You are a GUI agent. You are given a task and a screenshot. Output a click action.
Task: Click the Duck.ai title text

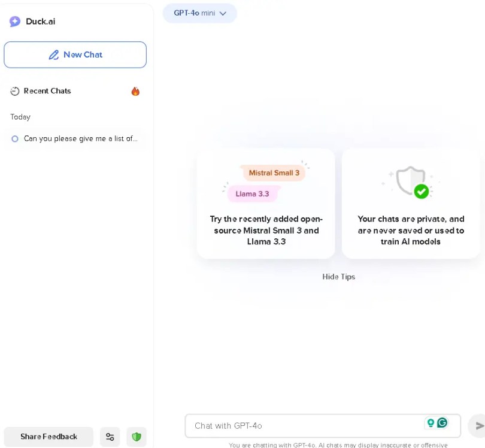click(41, 22)
